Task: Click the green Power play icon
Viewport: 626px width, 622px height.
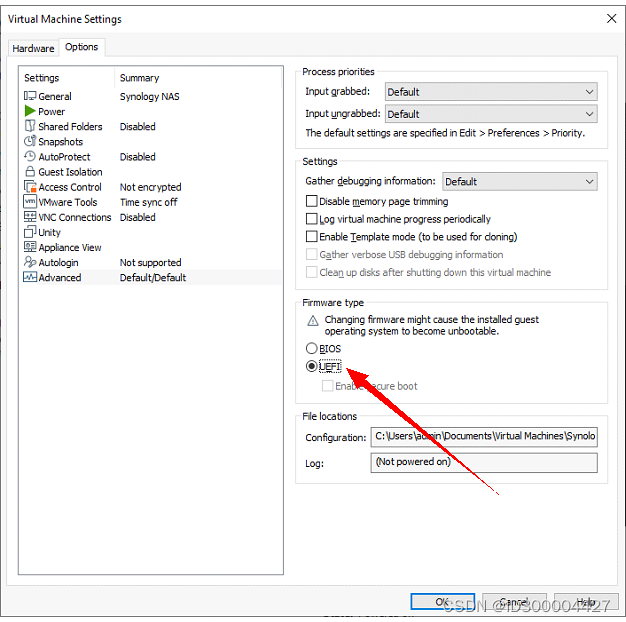Action: click(x=30, y=111)
